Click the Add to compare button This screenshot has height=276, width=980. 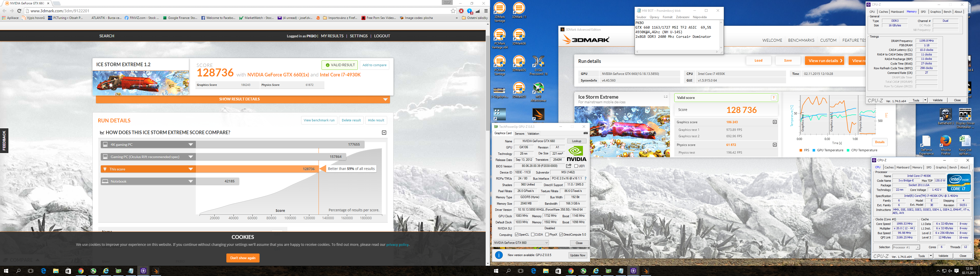tap(374, 65)
